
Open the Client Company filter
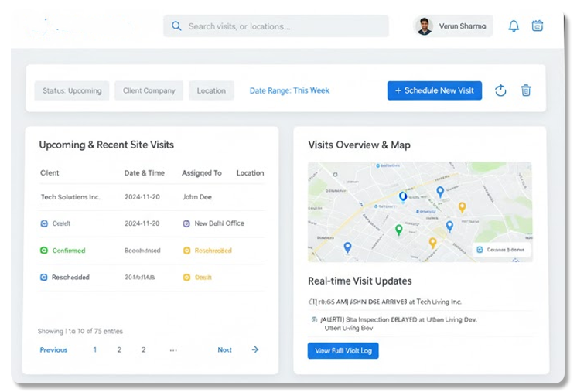pos(149,90)
